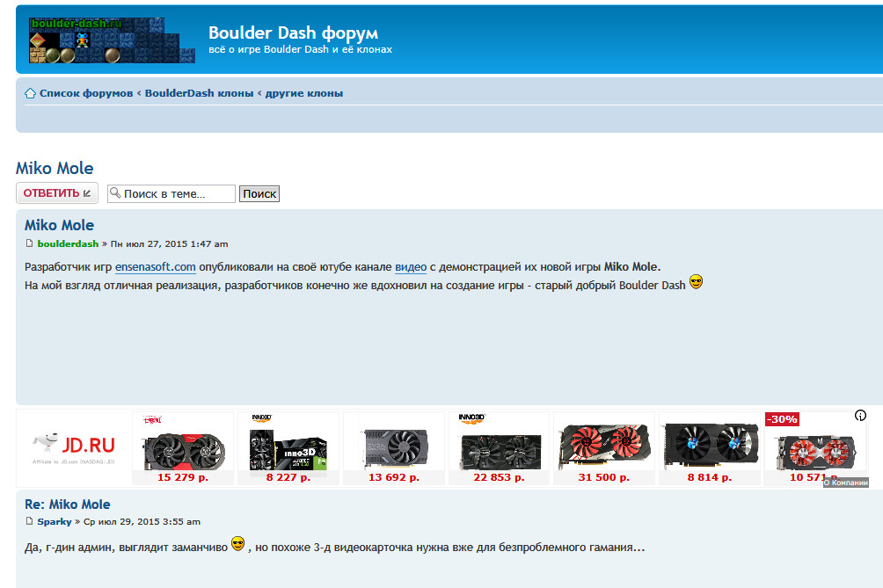Open the видео link
This screenshot has height=588, width=883.
pyautogui.click(x=411, y=266)
